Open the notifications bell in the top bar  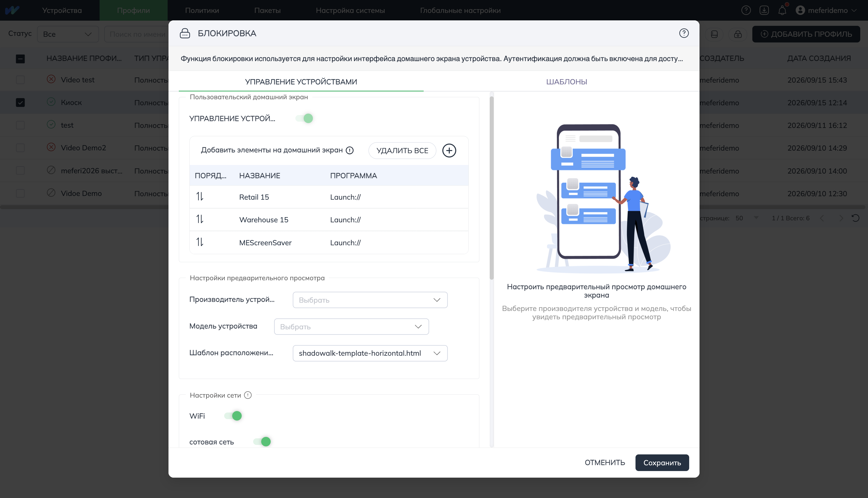click(x=782, y=10)
